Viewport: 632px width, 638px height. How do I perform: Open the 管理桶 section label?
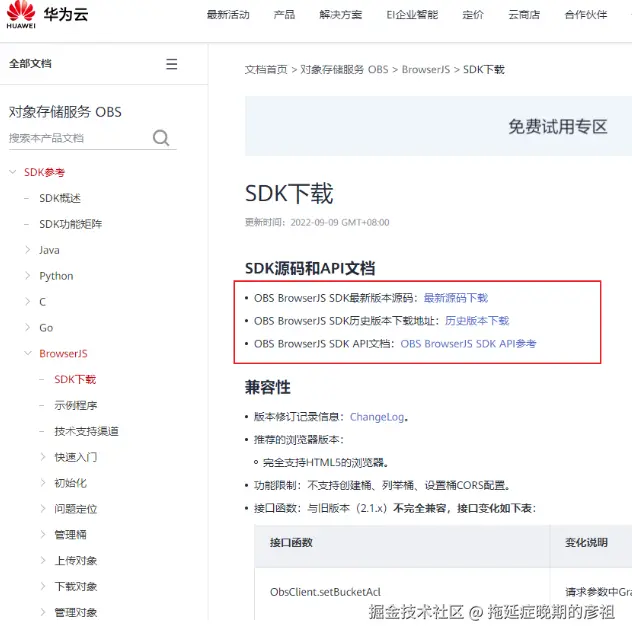[70, 535]
